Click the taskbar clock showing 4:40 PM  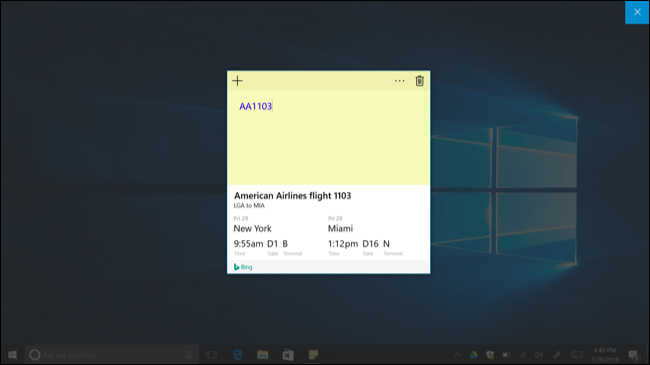605,355
